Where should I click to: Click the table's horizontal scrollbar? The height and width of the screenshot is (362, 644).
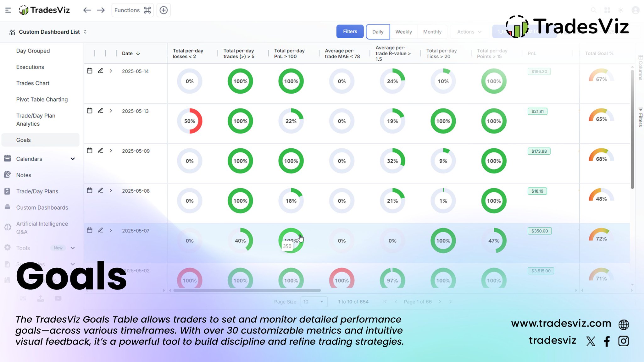click(247, 290)
